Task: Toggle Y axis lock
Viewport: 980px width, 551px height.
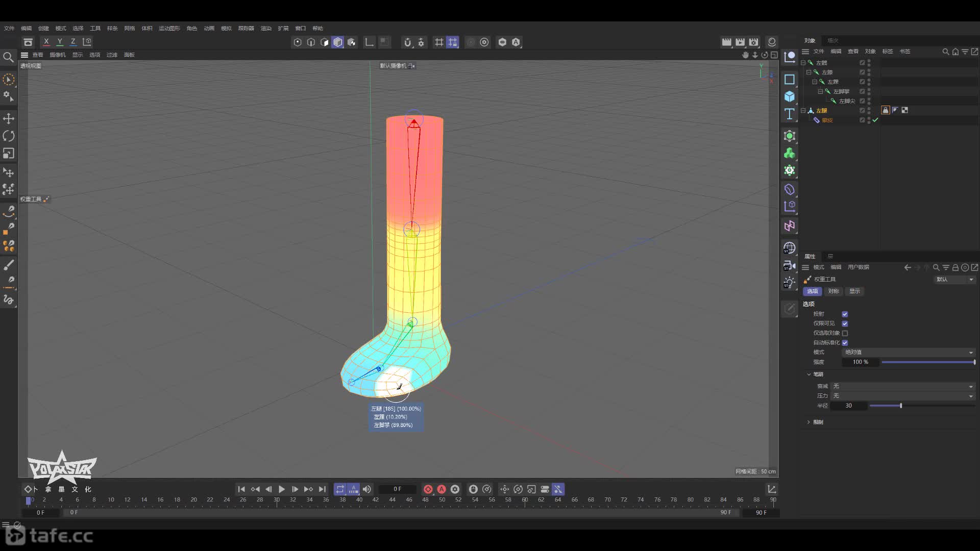Action: point(60,42)
